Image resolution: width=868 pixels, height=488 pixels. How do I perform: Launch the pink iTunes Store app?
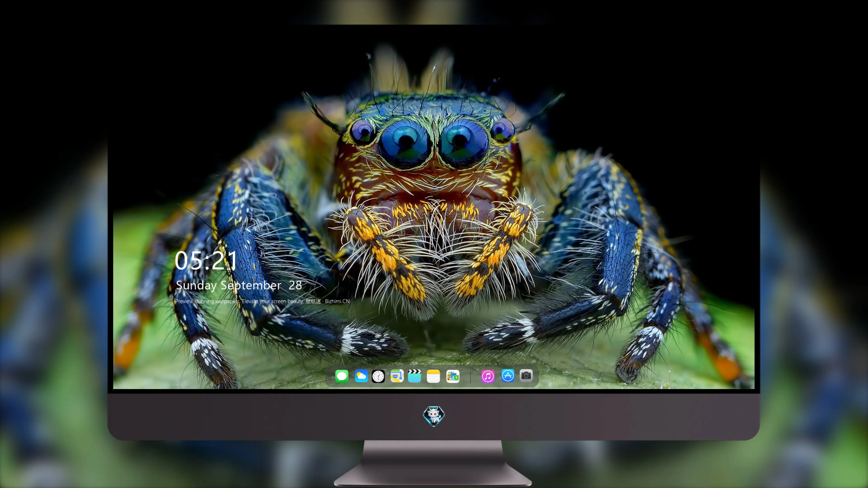[488, 376]
